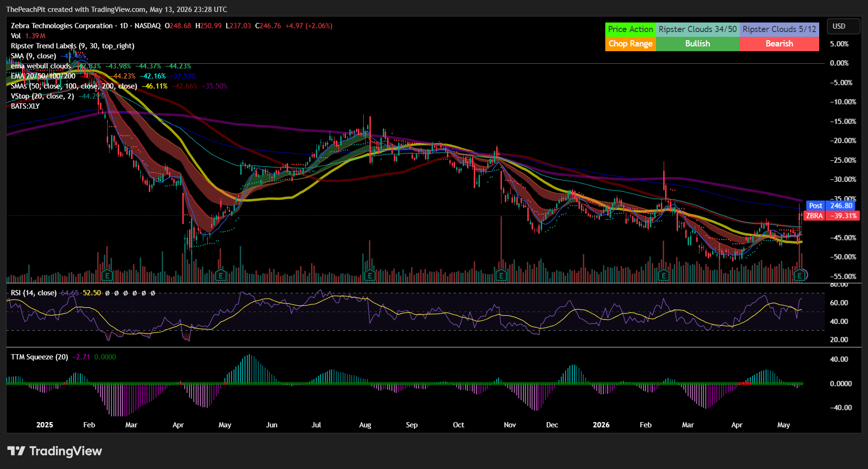Click the red Bearish status cell
Image resolution: width=868 pixels, height=469 pixels.
click(x=779, y=44)
